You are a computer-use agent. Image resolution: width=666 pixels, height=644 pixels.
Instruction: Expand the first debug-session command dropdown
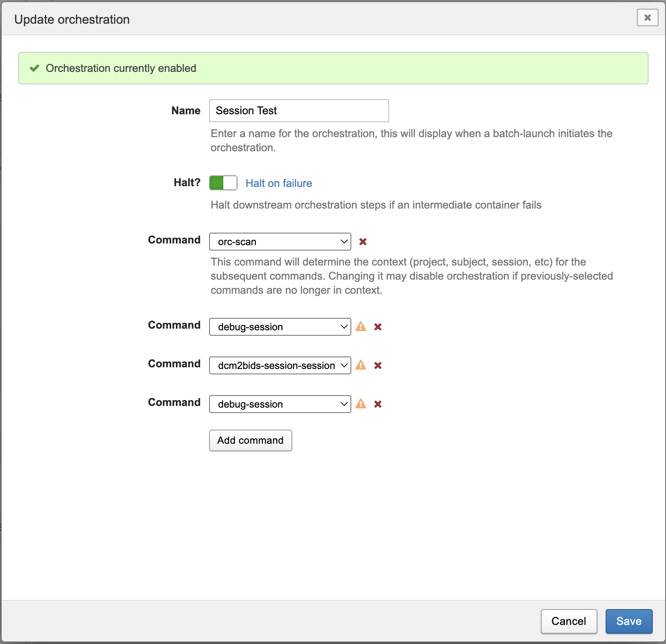[280, 327]
